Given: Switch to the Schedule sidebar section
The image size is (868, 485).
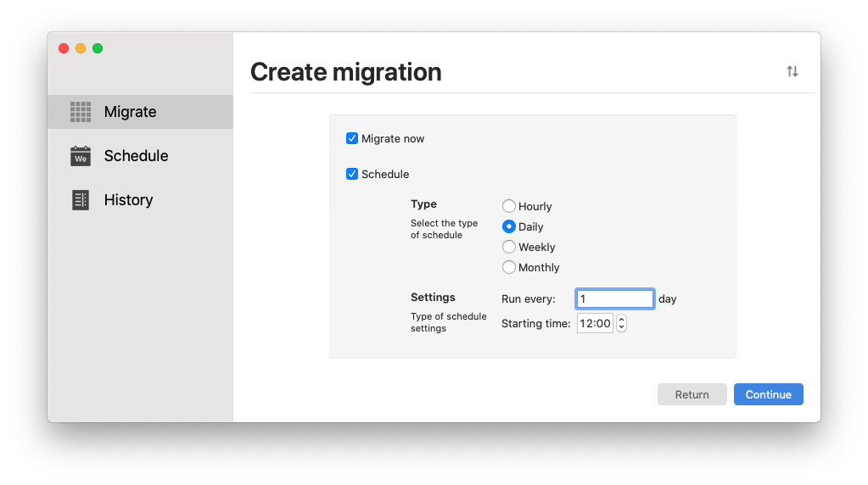Looking at the screenshot, I should click(x=140, y=156).
